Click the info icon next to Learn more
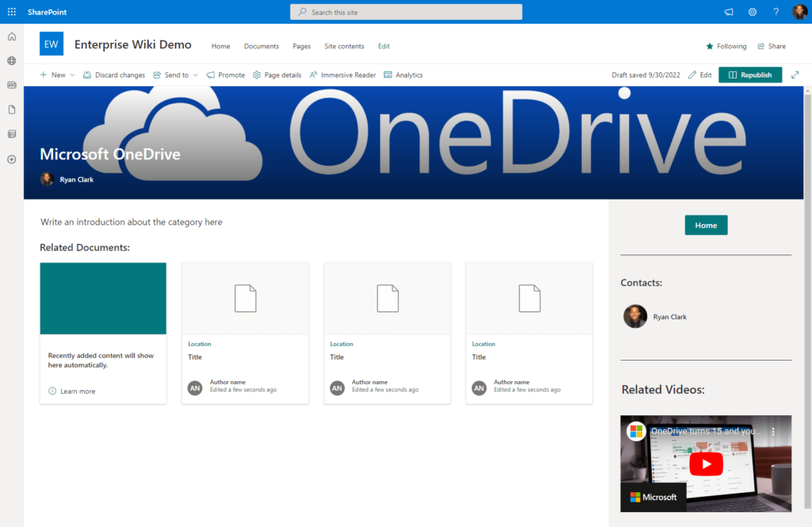The width and height of the screenshot is (812, 527). [x=52, y=391]
